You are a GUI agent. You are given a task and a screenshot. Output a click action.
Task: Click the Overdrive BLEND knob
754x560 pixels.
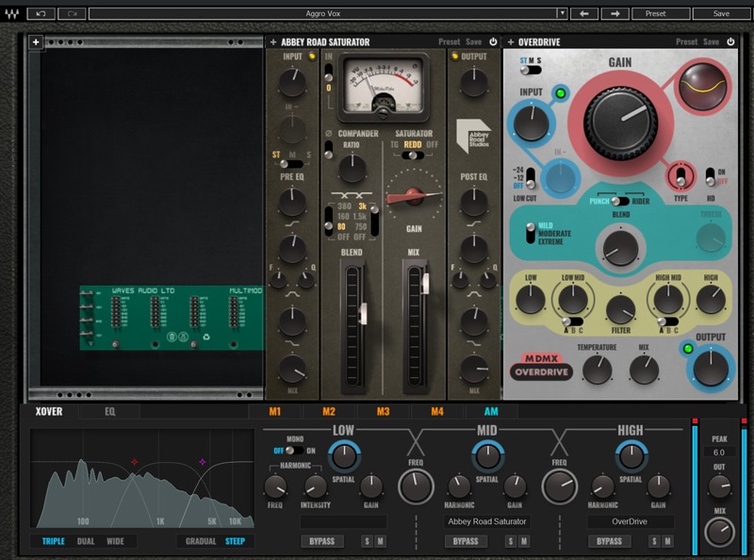[x=620, y=248]
